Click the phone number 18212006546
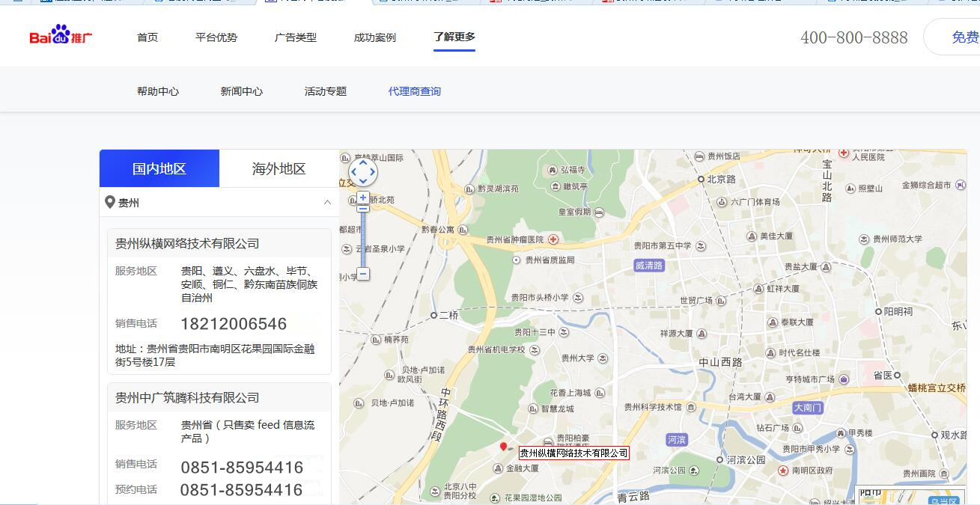This screenshot has height=505, width=980. pos(234,324)
